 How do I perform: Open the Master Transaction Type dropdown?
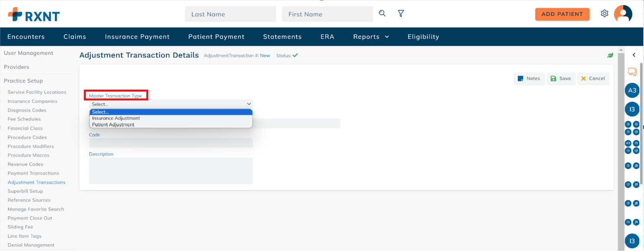coord(171,104)
